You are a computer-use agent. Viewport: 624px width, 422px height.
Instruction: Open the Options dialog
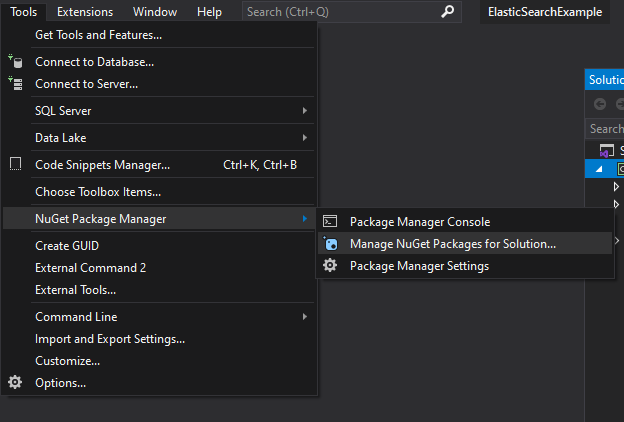click(x=159, y=383)
